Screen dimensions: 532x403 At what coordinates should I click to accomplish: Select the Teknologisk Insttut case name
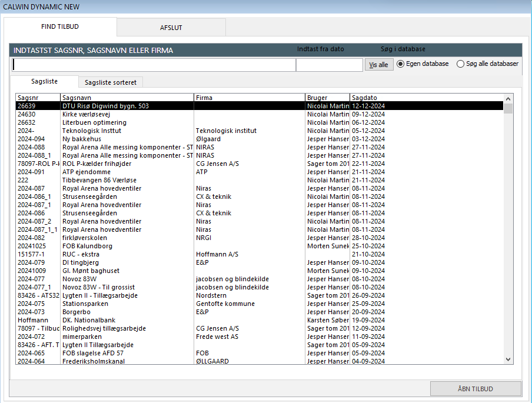click(92, 131)
